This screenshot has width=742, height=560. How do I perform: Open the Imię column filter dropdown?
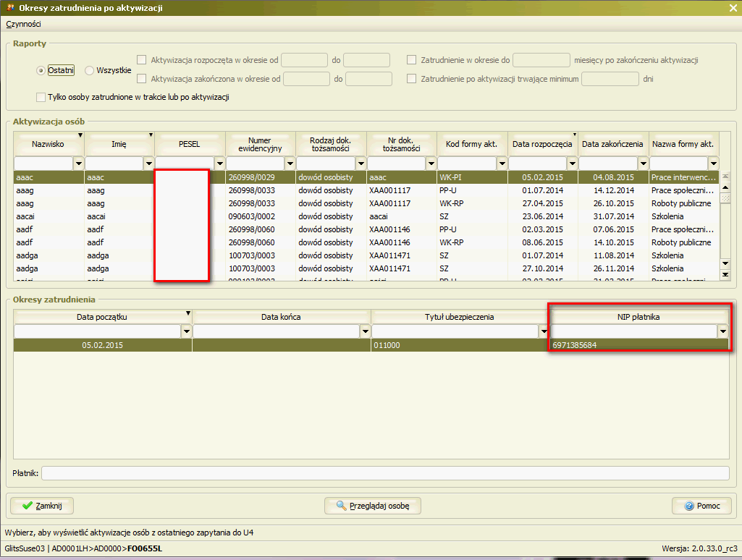click(149, 164)
